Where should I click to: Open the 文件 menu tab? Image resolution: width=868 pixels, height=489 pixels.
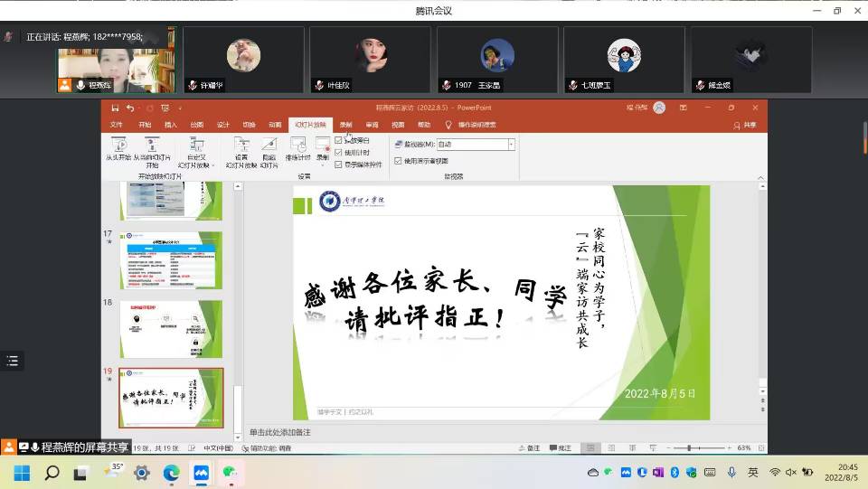pos(117,125)
